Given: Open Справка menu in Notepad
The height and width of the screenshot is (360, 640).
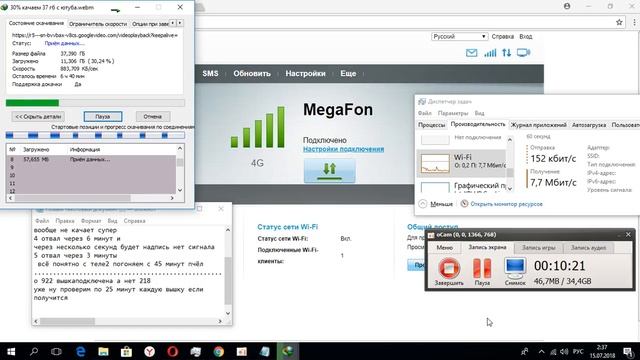Looking at the screenshot, I should [134, 221].
